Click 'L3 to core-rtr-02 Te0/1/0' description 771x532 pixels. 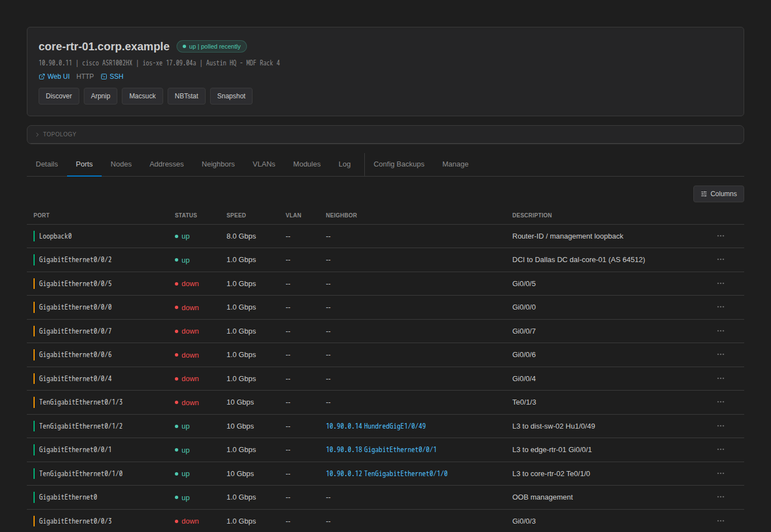(x=551, y=473)
